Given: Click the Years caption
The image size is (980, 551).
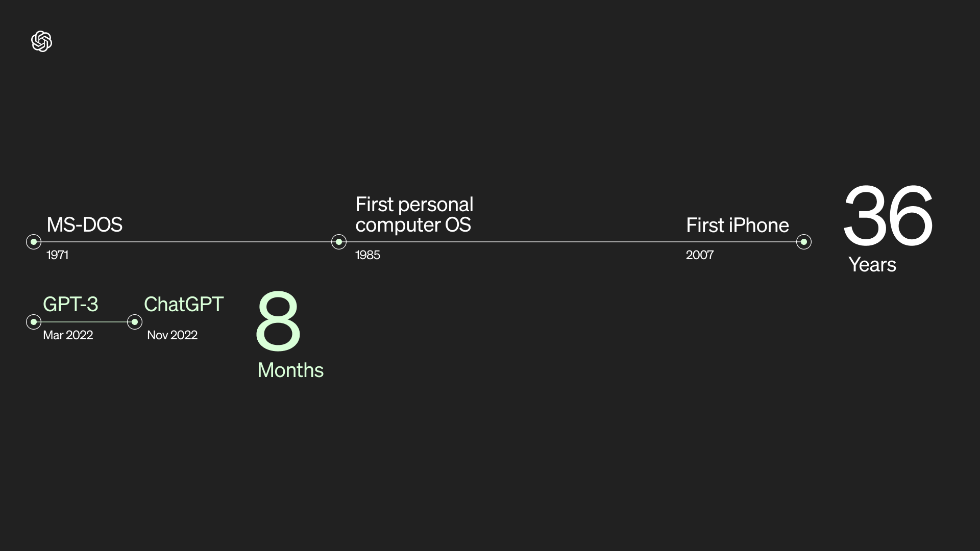Looking at the screenshot, I should point(872,264).
